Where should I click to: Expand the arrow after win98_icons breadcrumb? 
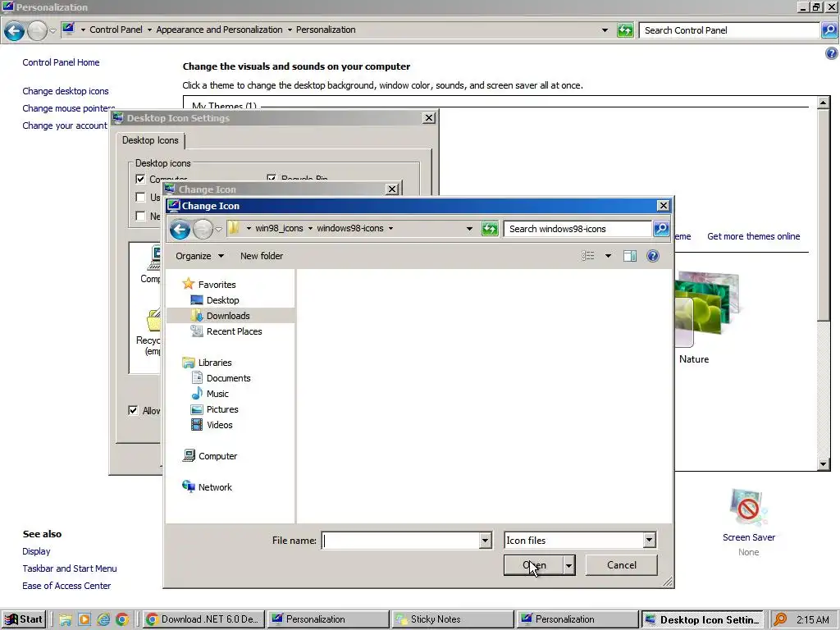point(309,228)
